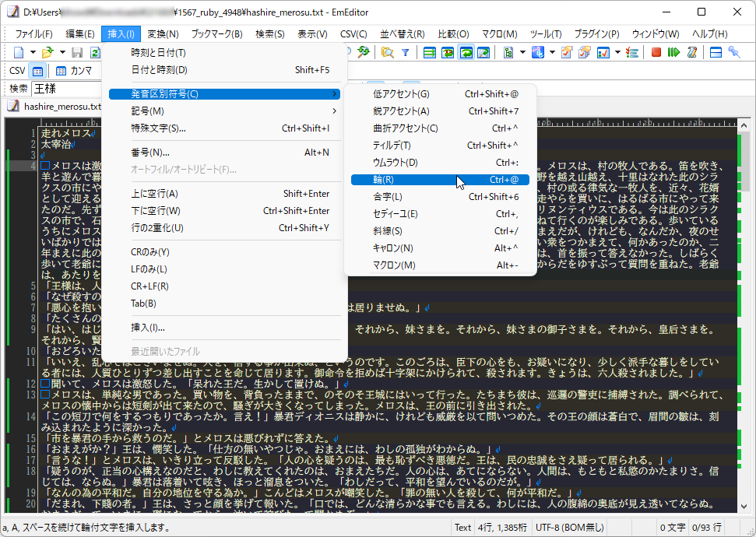
Task: Click the Properties for All Configurations icon
Action: tap(585, 53)
